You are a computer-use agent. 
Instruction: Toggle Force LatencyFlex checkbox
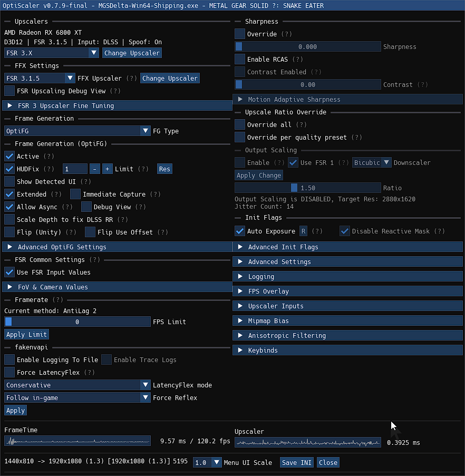pyautogui.click(x=9, y=373)
